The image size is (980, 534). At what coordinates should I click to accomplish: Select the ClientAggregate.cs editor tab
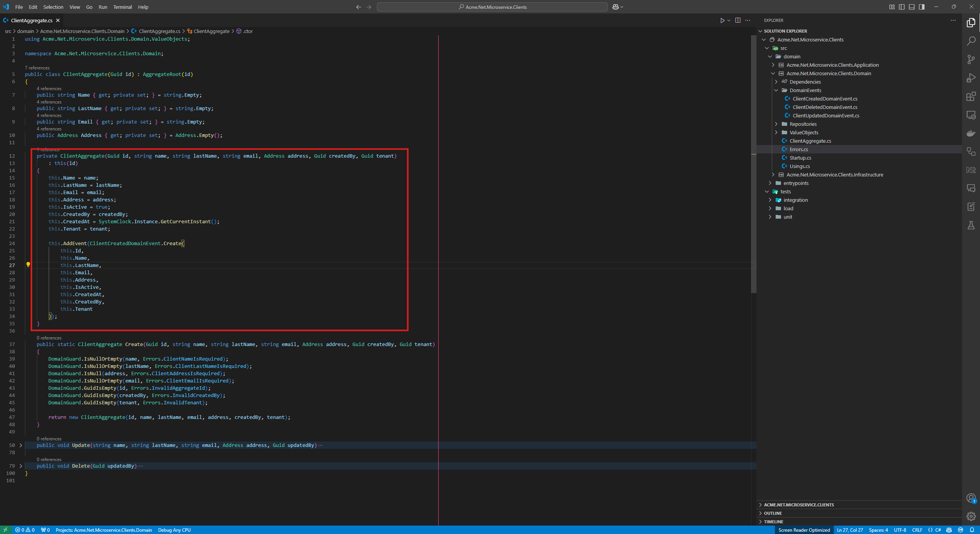tap(31, 20)
